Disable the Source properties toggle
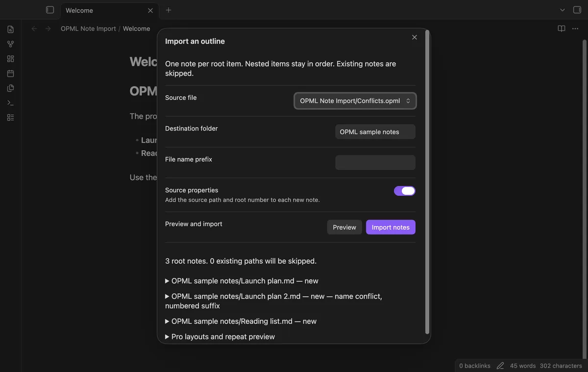This screenshot has height=372, width=588. coord(405,191)
